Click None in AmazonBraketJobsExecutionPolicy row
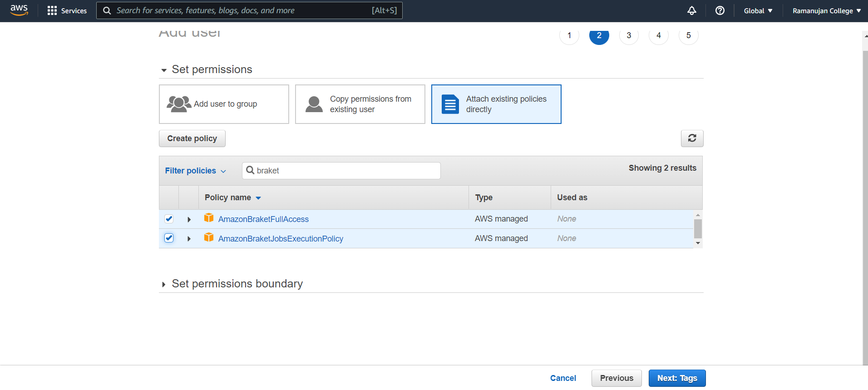 [567, 238]
